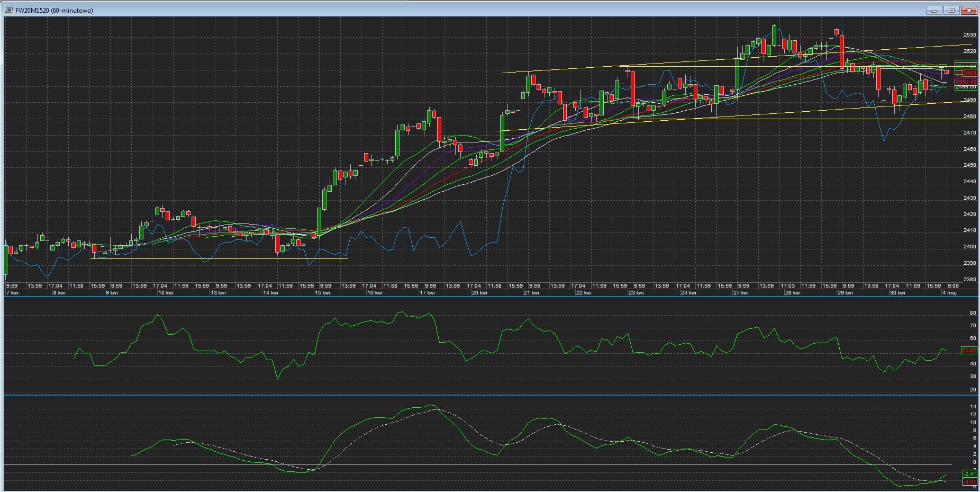Minimize the FW20M1520 chart window
The height and width of the screenshot is (492, 980).
934,10
